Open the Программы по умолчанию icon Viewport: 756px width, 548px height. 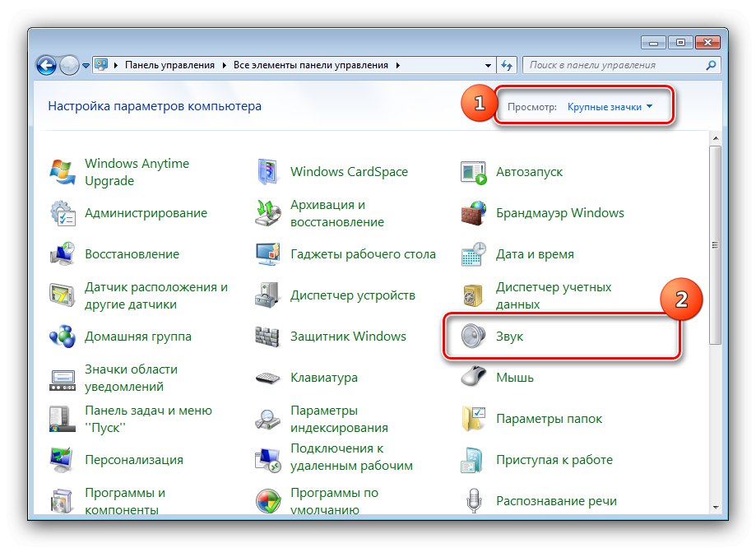pyautogui.click(x=268, y=501)
